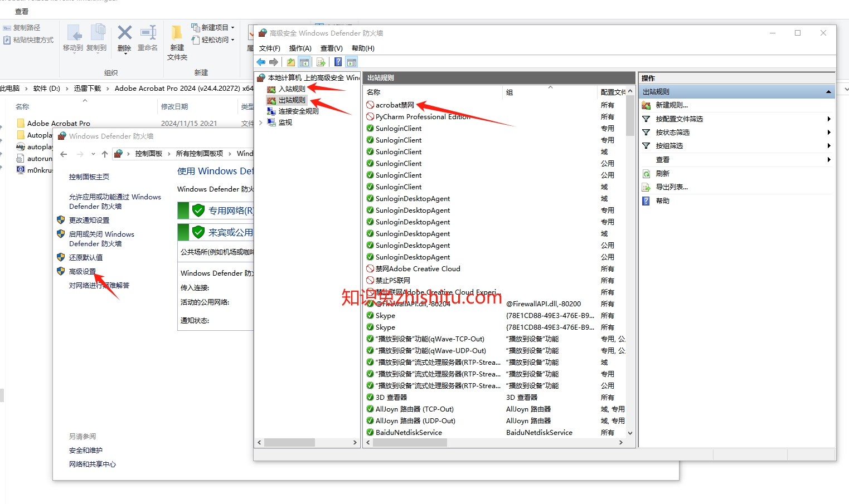
Task: Open 按组筛选 submenu
Action: (x=669, y=146)
